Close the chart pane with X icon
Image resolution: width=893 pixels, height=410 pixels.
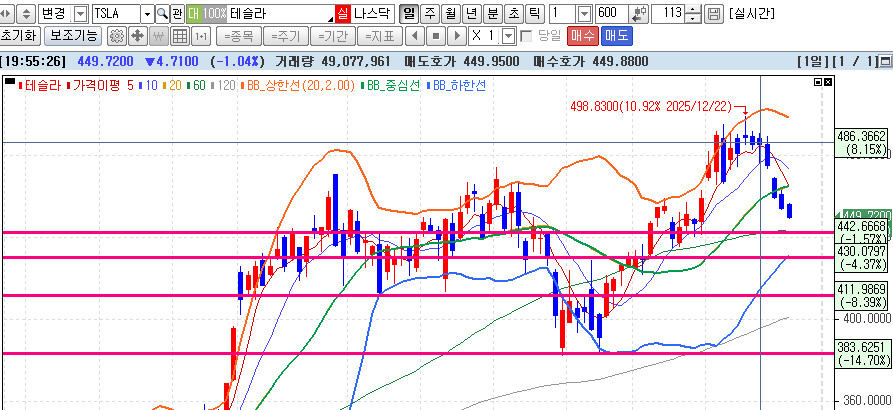coord(828,83)
